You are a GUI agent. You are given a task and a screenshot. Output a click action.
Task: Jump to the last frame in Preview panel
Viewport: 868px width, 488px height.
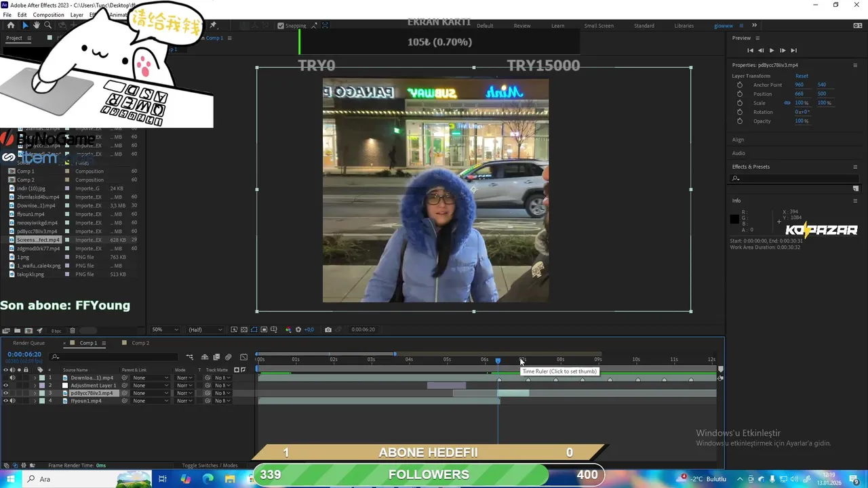pos(793,50)
